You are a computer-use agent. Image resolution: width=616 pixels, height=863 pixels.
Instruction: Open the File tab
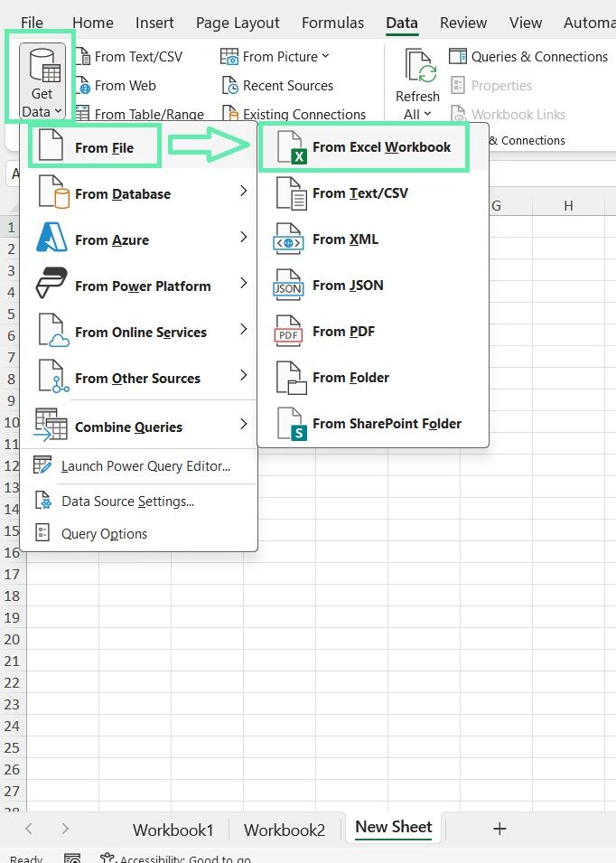(32, 23)
